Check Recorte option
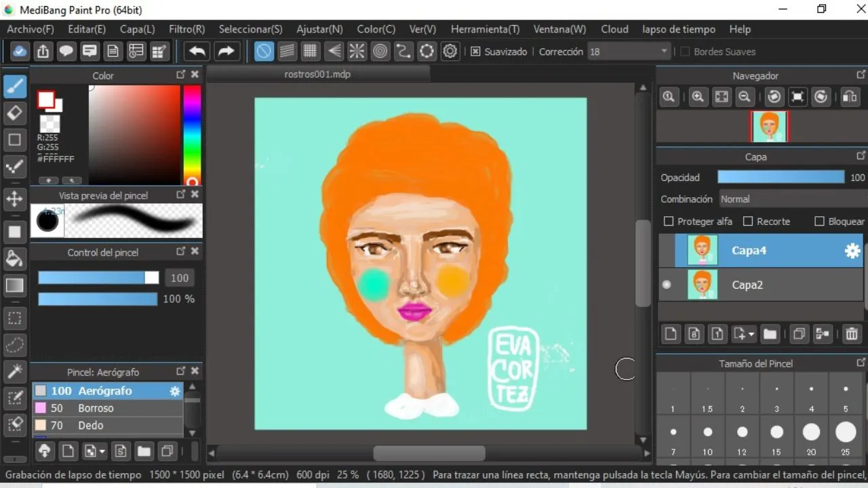The height and width of the screenshot is (488, 868). pyautogui.click(x=748, y=222)
